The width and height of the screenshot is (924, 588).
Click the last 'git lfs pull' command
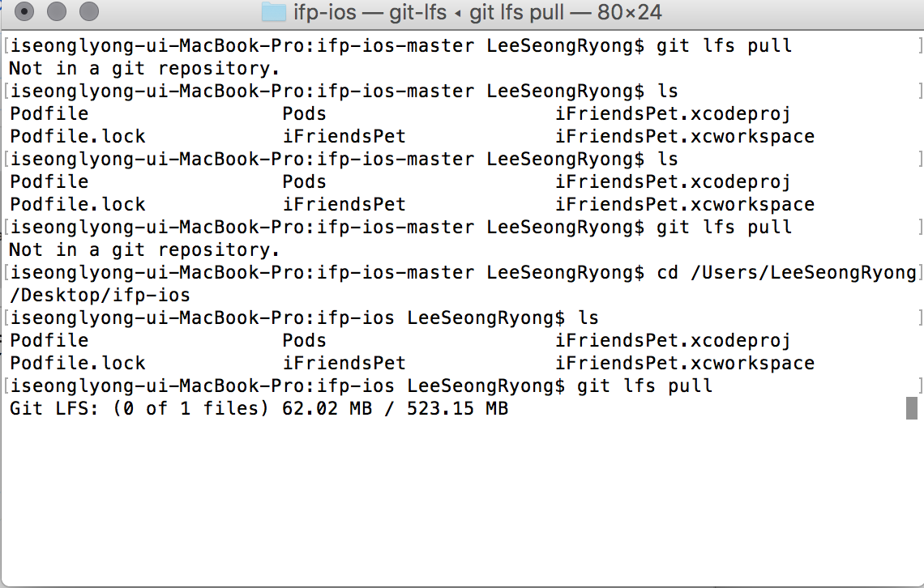coord(644,386)
